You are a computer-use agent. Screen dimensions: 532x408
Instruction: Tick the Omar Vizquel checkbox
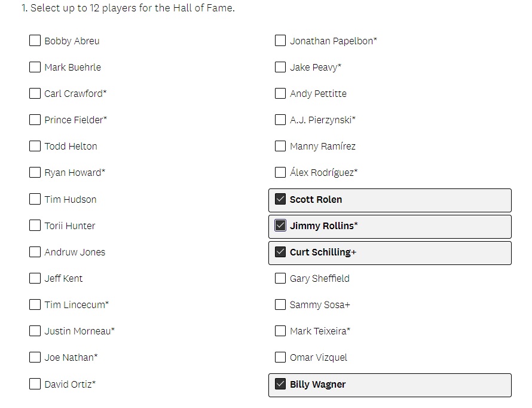pos(280,357)
